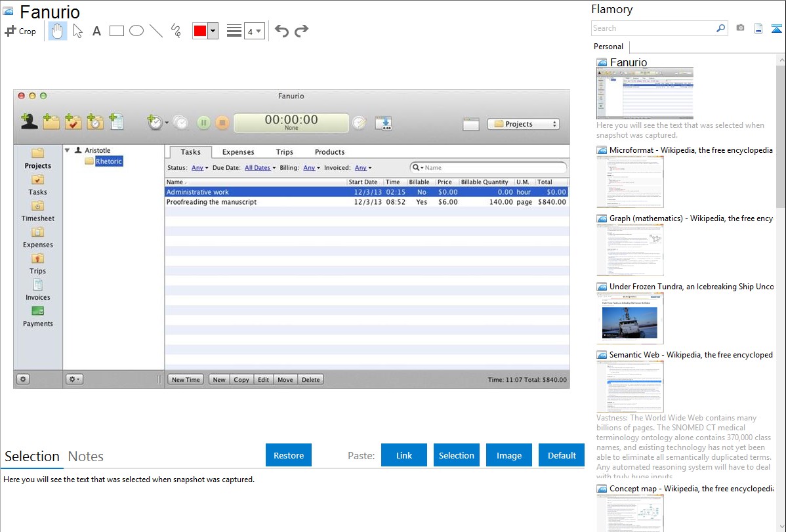Stop the Fanurio timer
Screen dimensions: 786x532
(222, 123)
